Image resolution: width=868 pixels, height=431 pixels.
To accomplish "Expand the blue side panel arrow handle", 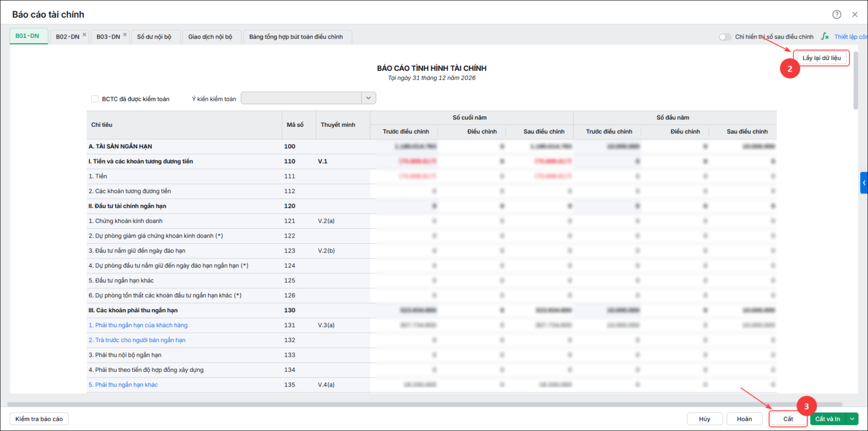I will click(x=864, y=183).
